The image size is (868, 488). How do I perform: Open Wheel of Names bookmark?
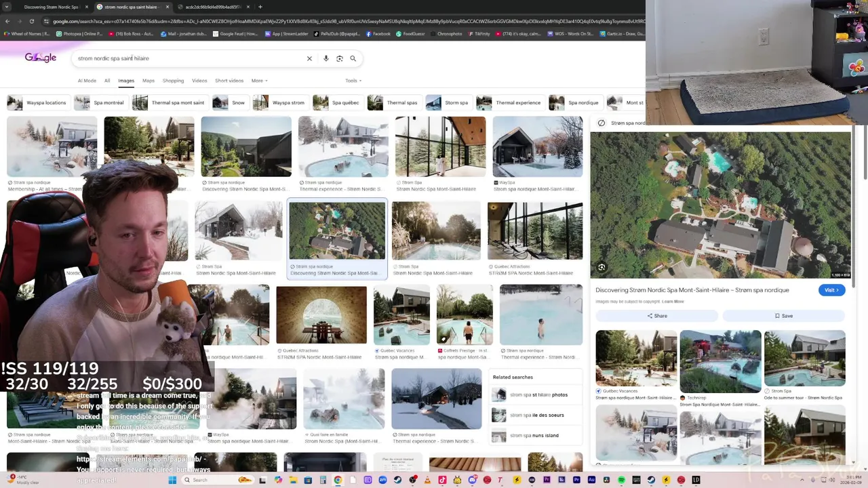click(28, 33)
